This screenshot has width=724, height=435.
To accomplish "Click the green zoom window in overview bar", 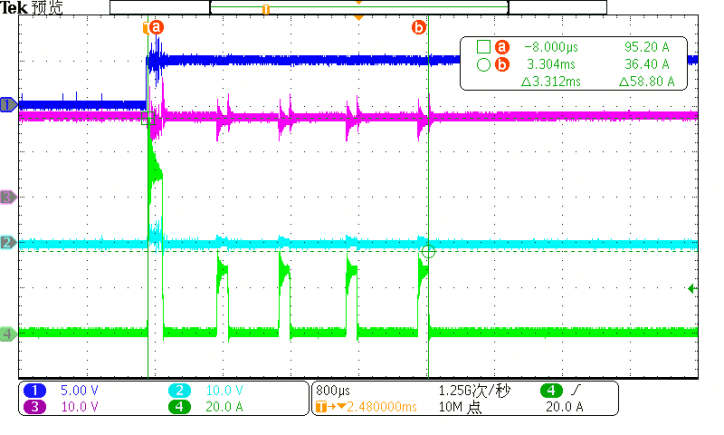I will pyautogui.click(x=359, y=7).
